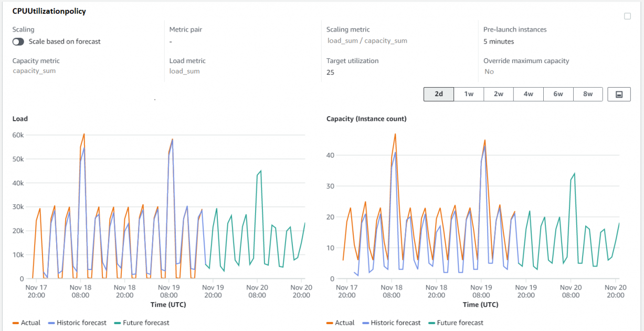Click the currently selected 2d range button
Viewport: 644px width, 331px height.
click(x=438, y=94)
